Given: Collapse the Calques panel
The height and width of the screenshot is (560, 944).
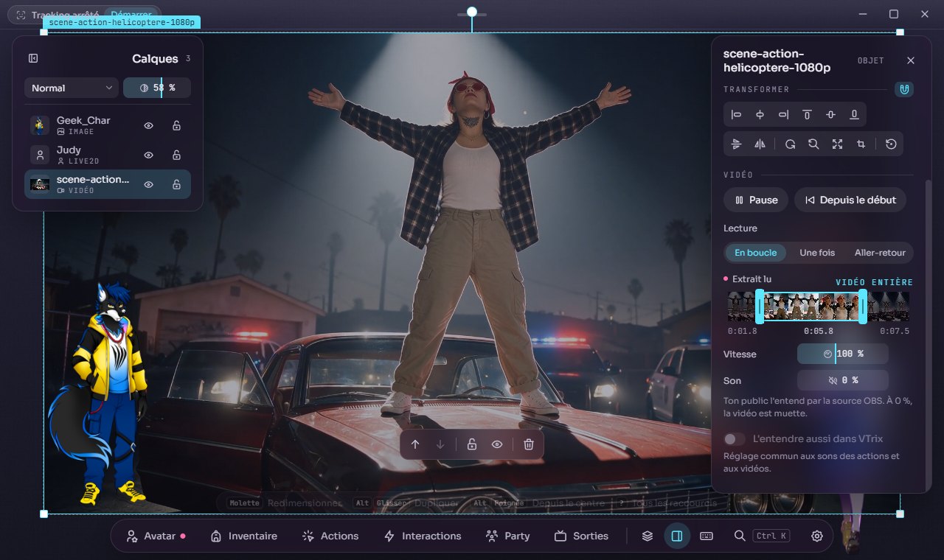Looking at the screenshot, I should click(33, 58).
